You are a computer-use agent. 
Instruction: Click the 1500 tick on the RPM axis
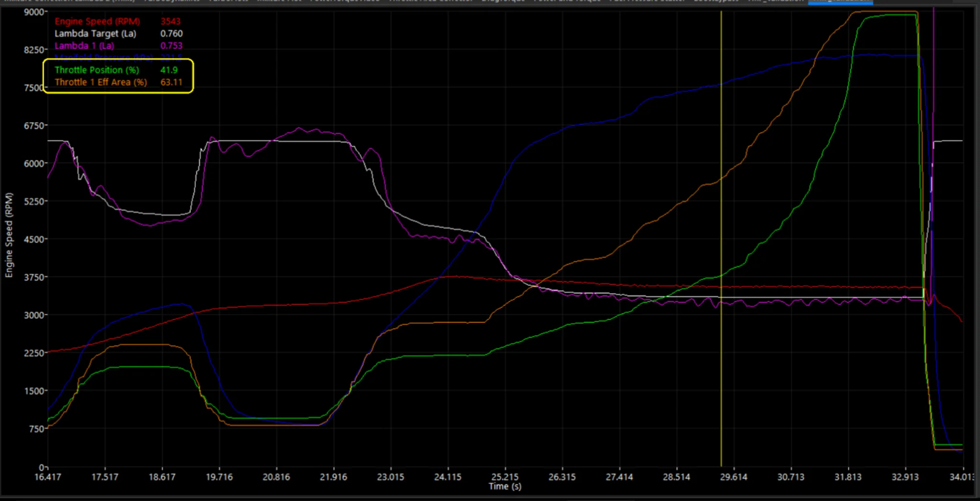tap(34, 391)
